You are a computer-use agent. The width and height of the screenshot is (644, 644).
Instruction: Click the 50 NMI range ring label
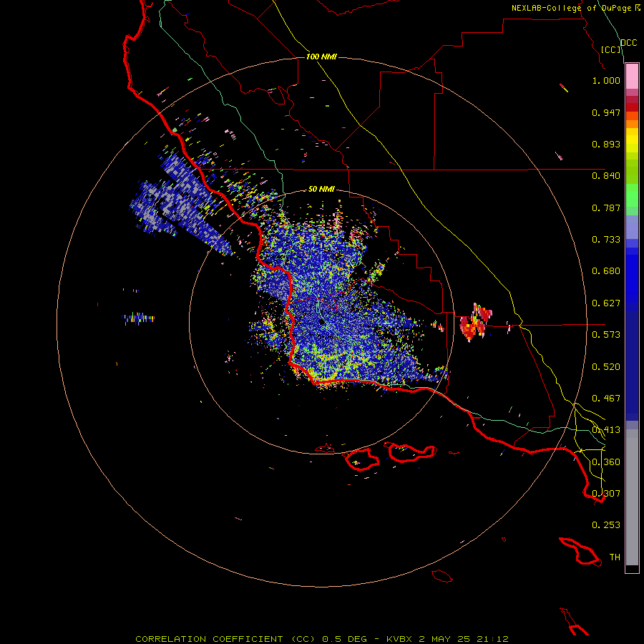pyautogui.click(x=321, y=190)
